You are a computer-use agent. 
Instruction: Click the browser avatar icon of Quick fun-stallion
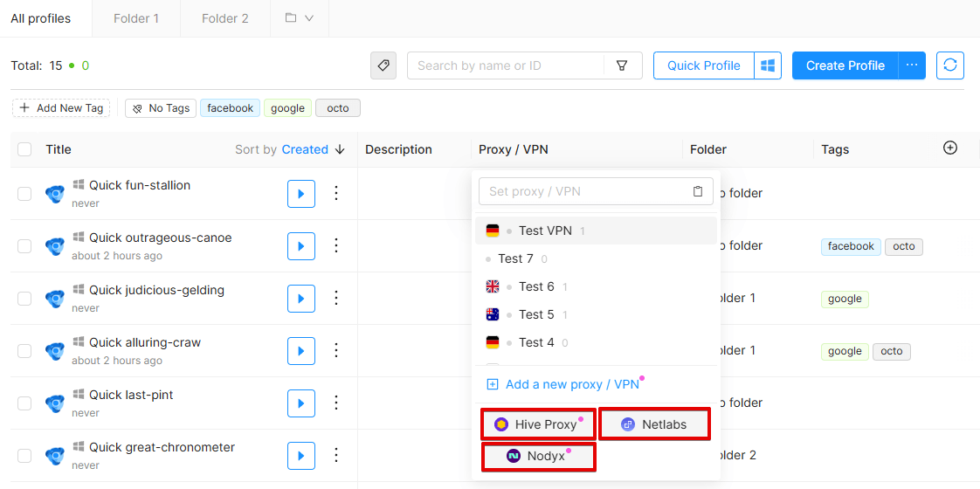coord(55,194)
